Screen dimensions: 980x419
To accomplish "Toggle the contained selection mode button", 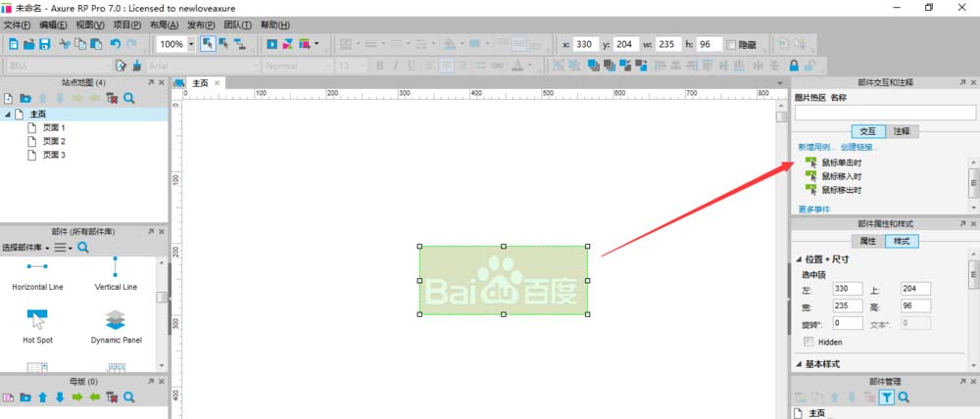I will point(223,44).
